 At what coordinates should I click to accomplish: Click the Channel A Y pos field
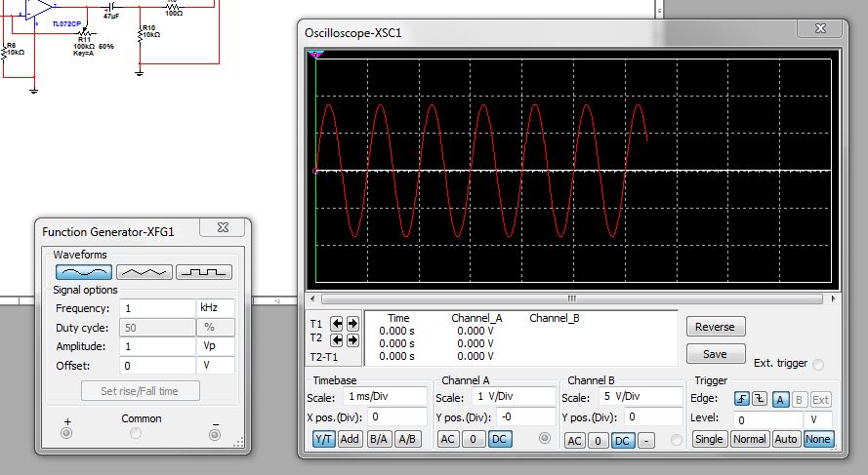(x=526, y=416)
